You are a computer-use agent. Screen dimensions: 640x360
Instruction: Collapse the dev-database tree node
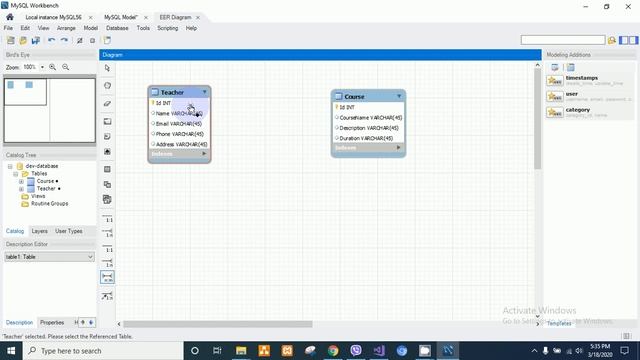pos(10,166)
